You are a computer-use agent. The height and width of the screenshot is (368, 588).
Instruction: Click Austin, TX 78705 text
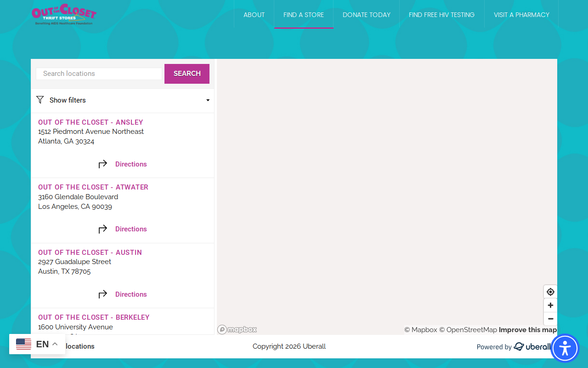click(64, 271)
